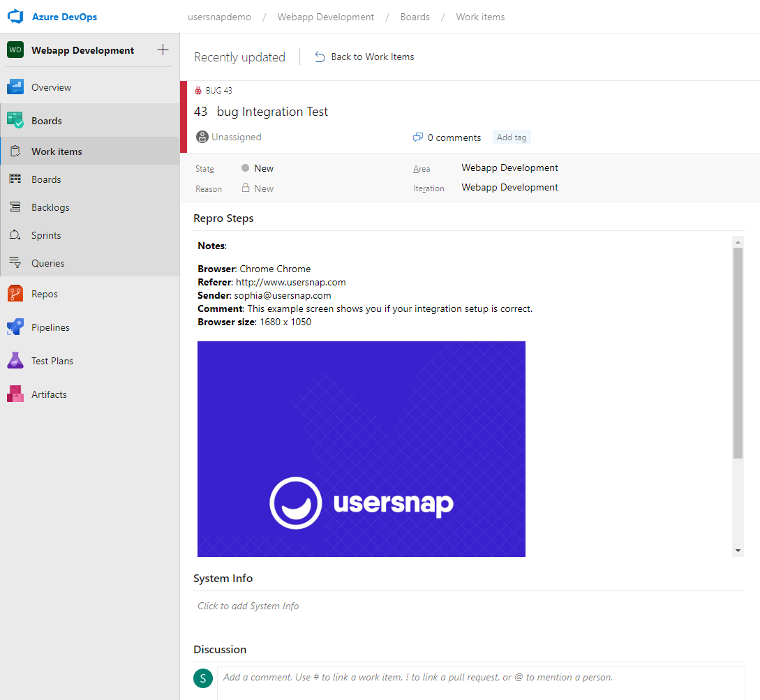Click the Repro Steps scroll down arrow
The width and height of the screenshot is (760, 700).
[x=738, y=551]
